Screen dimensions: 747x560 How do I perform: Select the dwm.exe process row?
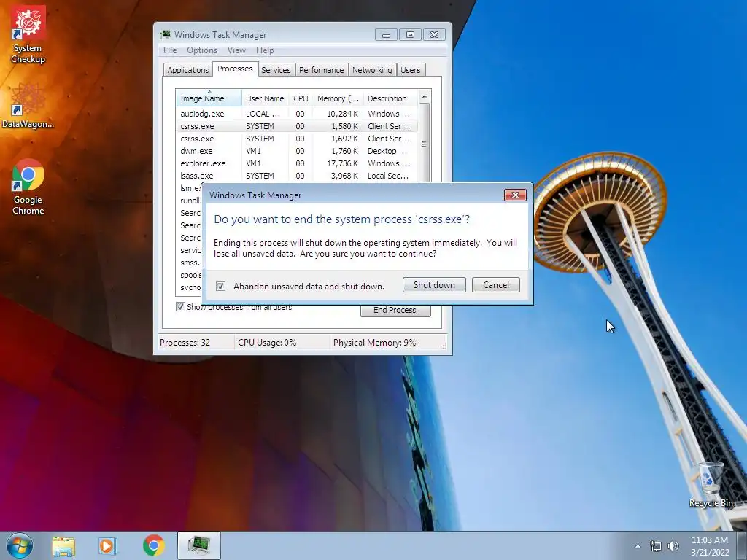297,151
